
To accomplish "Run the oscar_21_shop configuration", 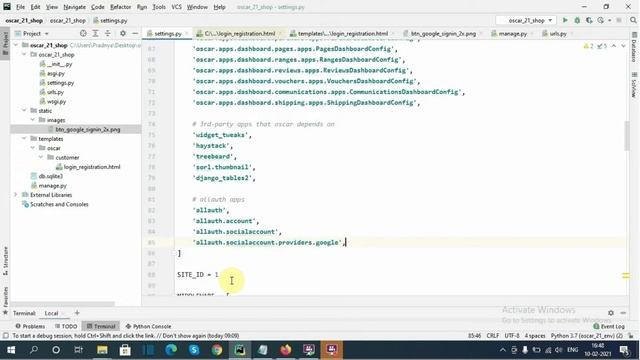I will point(565,20).
